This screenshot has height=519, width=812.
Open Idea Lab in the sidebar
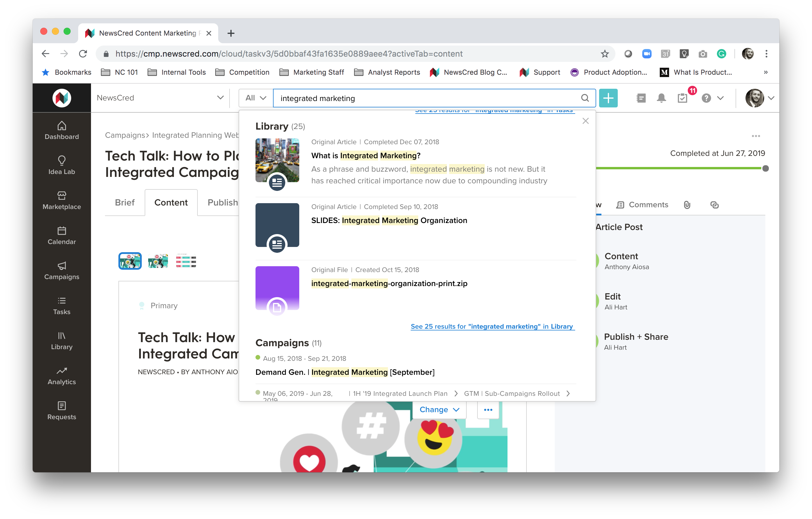click(x=62, y=165)
